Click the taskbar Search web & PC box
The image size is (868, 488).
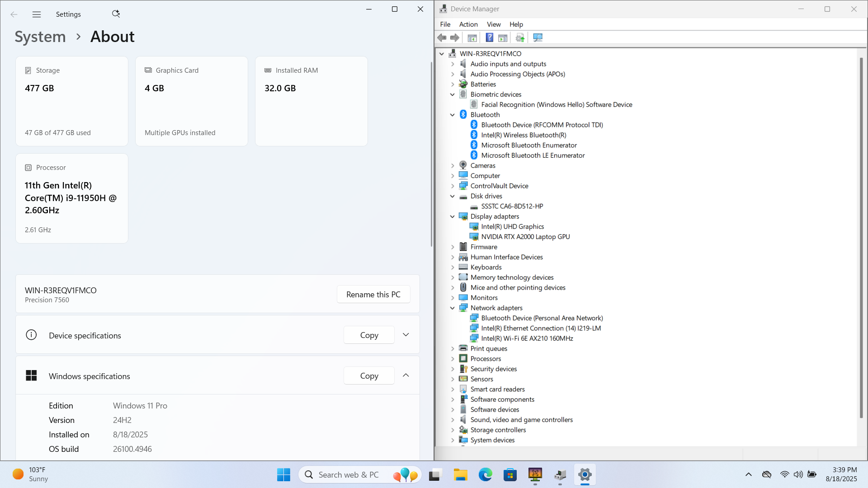tap(348, 475)
